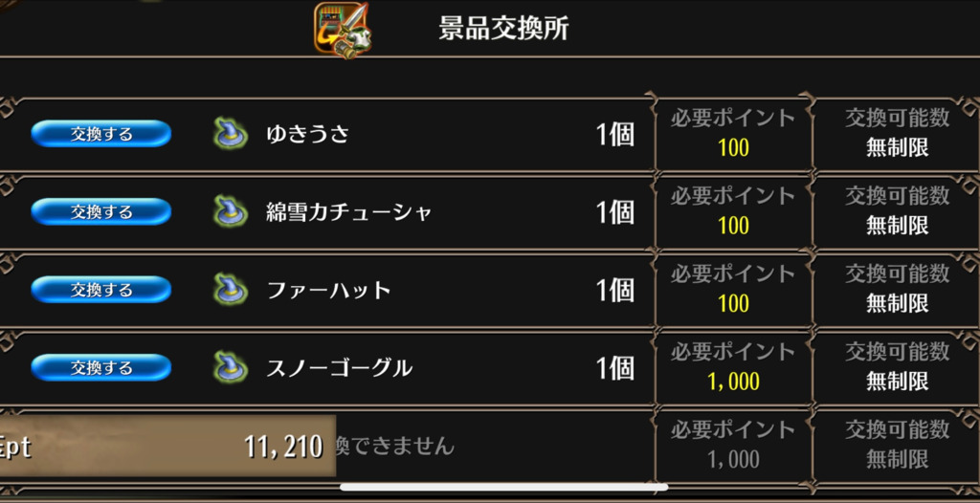Click the hat icon beside スノーゴーグル

(x=230, y=368)
